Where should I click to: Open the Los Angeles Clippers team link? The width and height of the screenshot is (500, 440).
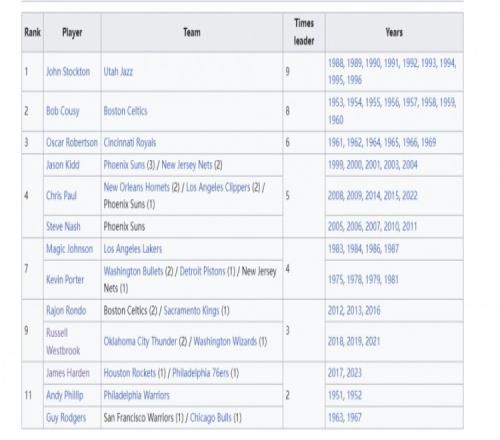click(x=218, y=187)
